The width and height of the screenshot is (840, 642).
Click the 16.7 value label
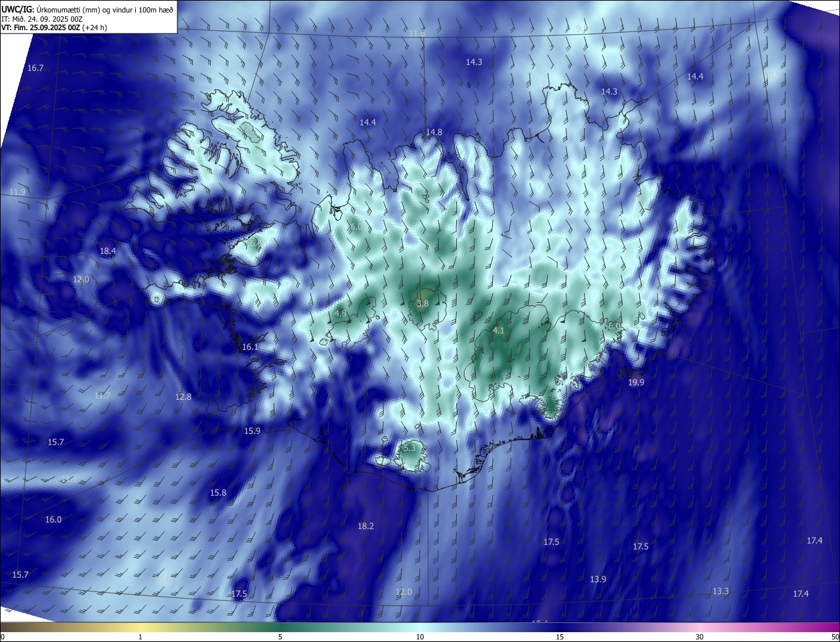tap(35, 68)
